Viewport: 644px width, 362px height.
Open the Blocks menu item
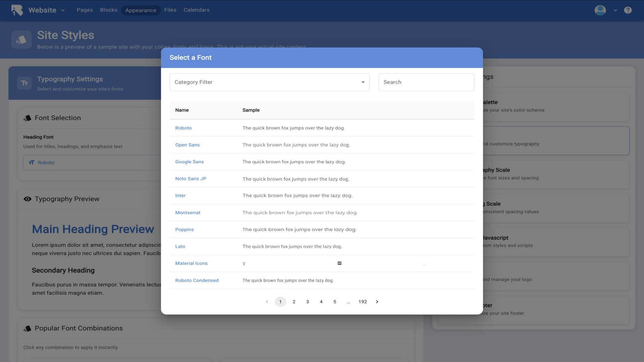[109, 10]
